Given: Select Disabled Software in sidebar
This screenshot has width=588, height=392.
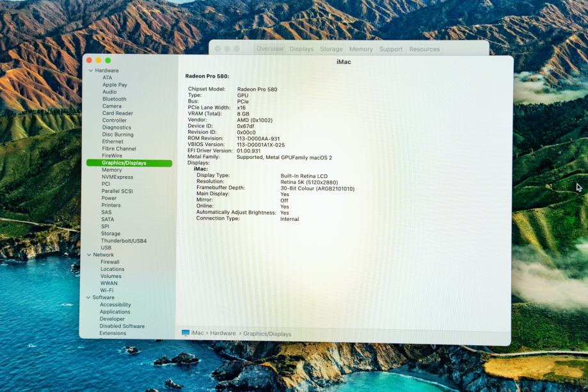Looking at the screenshot, I should point(122,326).
